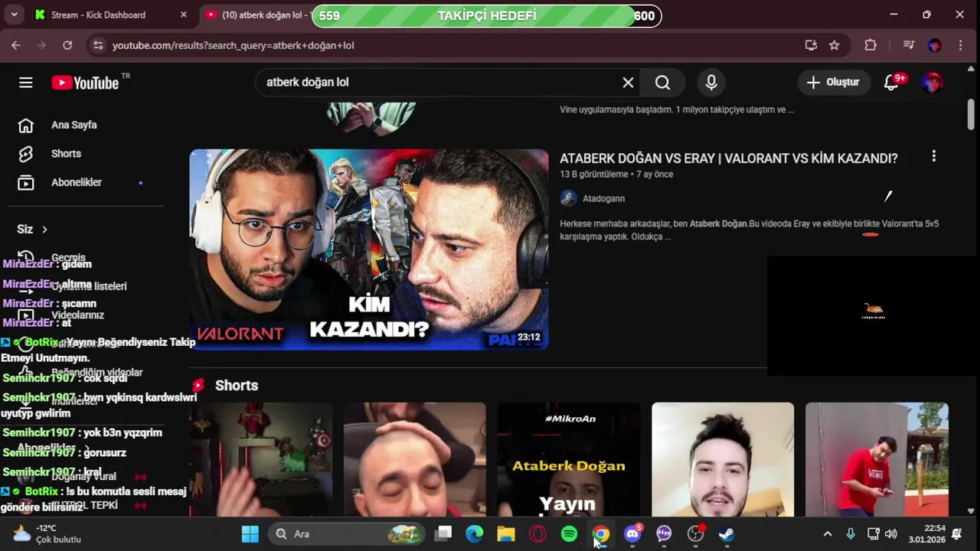
Task: Go to the YouTube home logo
Action: click(x=86, y=83)
